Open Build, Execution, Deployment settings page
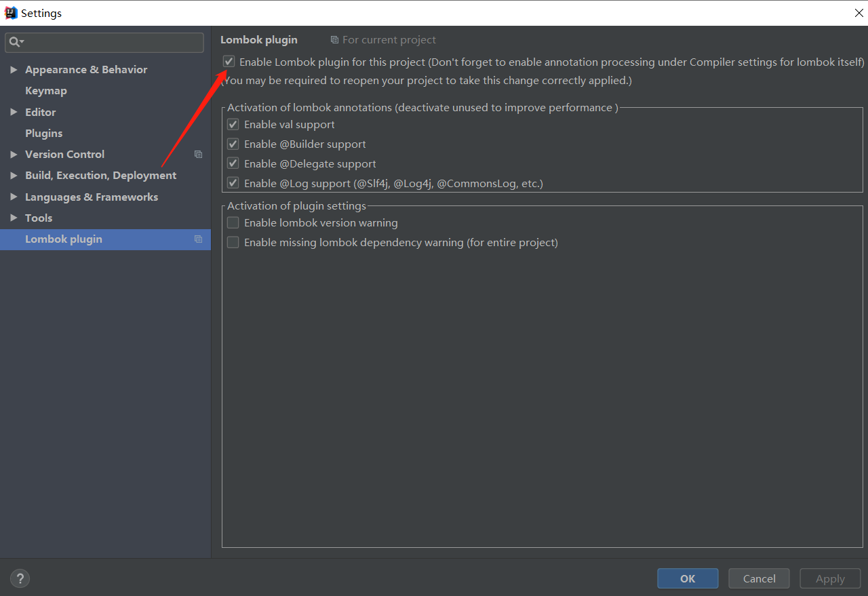This screenshot has height=596, width=868. pyautogui.click(x=100, y=176)
